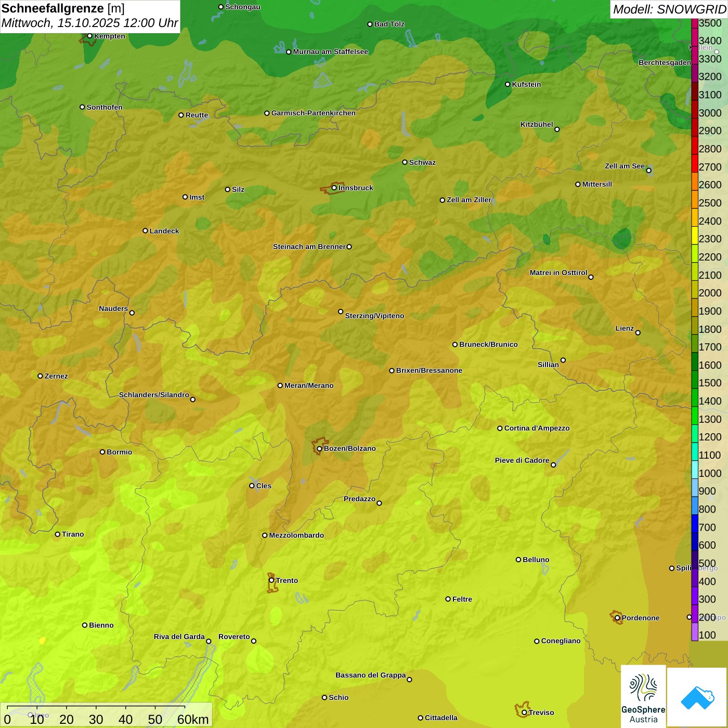Screen dimensions: 728x728
Task: Select the yellow 2300 legend color swatch
Action: tap(694, 235)
